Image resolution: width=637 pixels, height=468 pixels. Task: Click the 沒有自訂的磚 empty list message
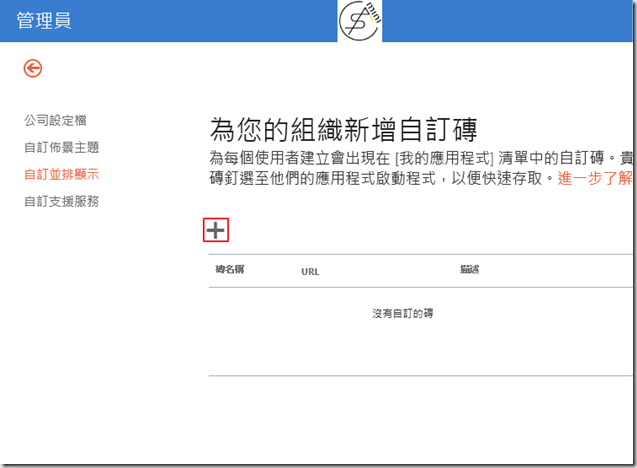point(402,313)
